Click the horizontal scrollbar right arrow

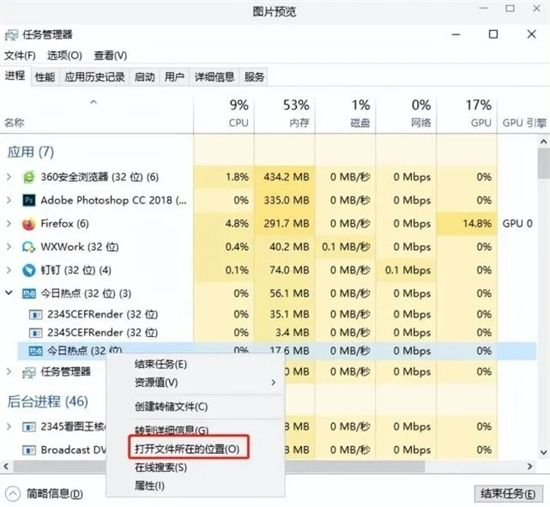pos(530,467)
